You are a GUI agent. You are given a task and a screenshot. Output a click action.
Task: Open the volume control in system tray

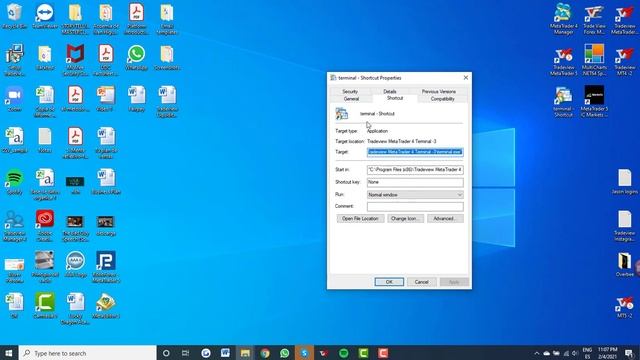point(575,353)
